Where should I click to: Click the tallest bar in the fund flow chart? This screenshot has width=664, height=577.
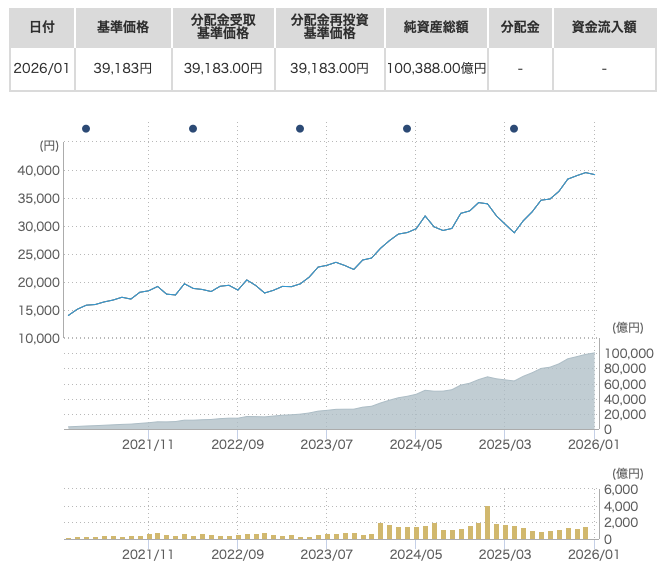pos(487,522)
